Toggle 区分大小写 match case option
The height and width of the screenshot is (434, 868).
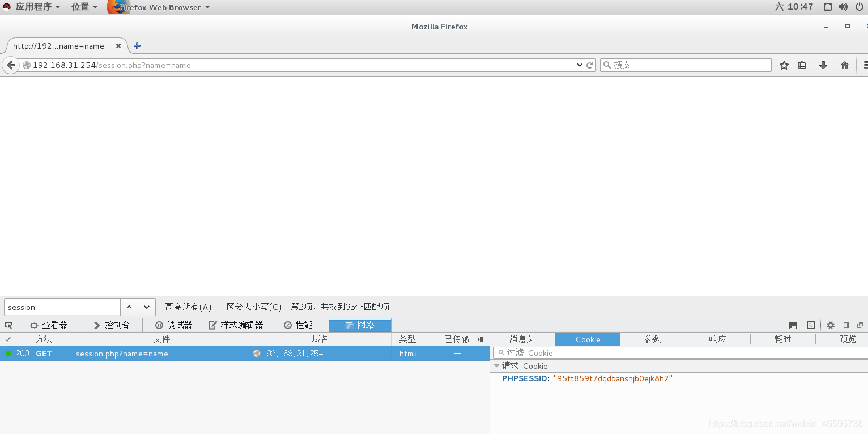coord(254,307)
